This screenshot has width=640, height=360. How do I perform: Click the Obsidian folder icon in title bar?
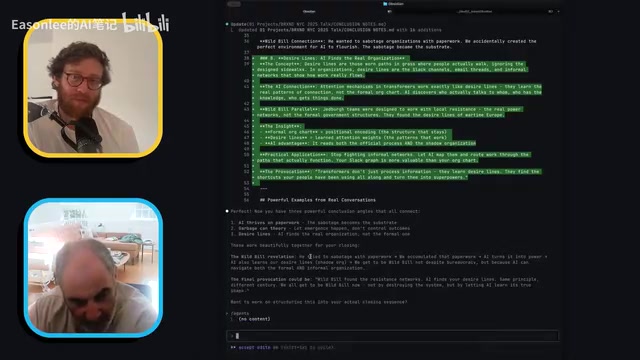point(385,4)
